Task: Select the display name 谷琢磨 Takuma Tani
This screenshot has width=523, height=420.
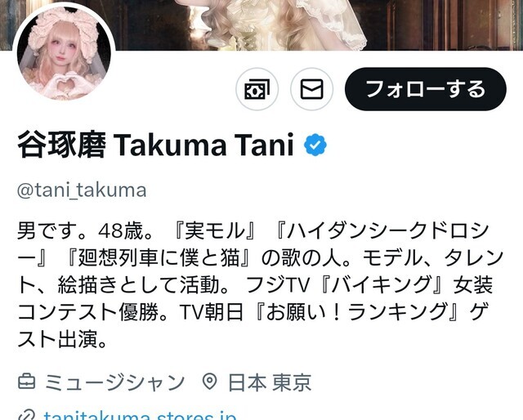Action: pyautogui.click(x=155, y=145)
